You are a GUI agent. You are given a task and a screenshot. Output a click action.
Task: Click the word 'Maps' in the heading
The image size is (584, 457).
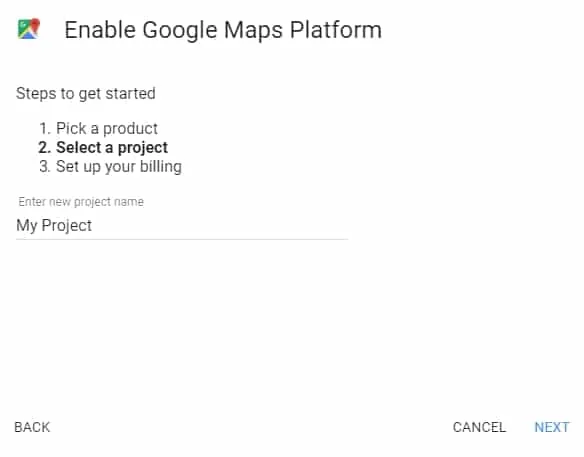(253, 31)
